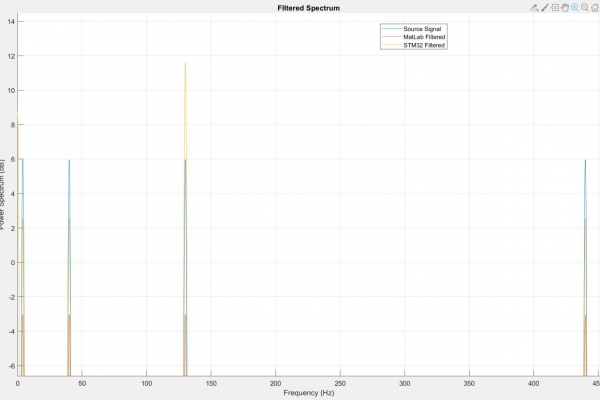This screenshot has height=400, width=600.
Task: Click the x-axis tick label 100
Action: [x=147, y=383]
